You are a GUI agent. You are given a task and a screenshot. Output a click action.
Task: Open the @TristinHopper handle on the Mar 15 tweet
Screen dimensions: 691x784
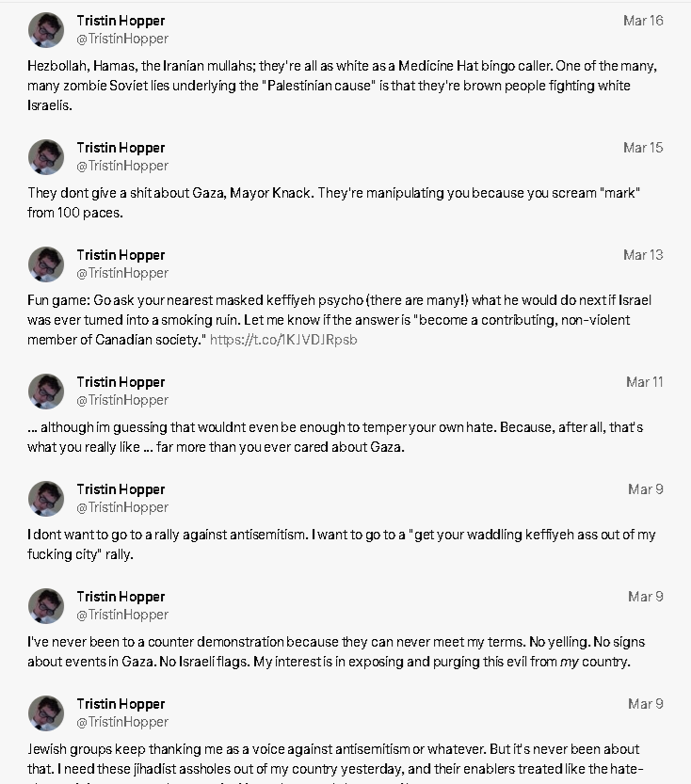(x=122, y=166)
